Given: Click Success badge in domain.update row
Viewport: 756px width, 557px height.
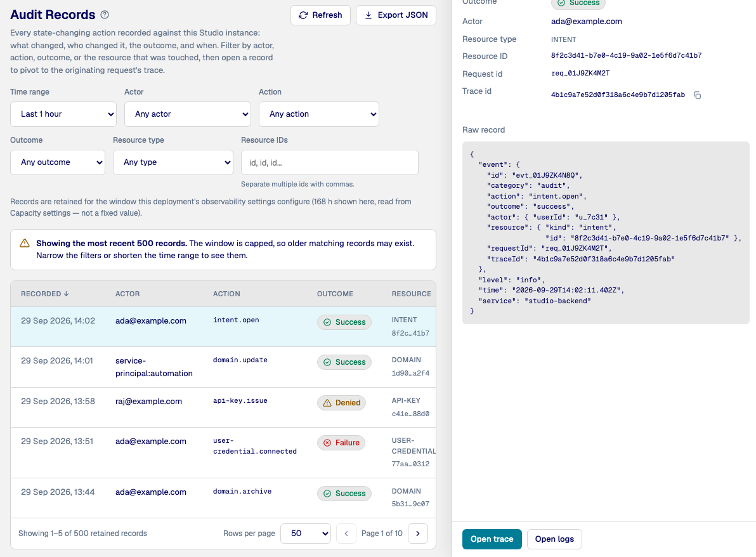Looking at the screenshot, I should pyautogui.click(x=344, y=362).
